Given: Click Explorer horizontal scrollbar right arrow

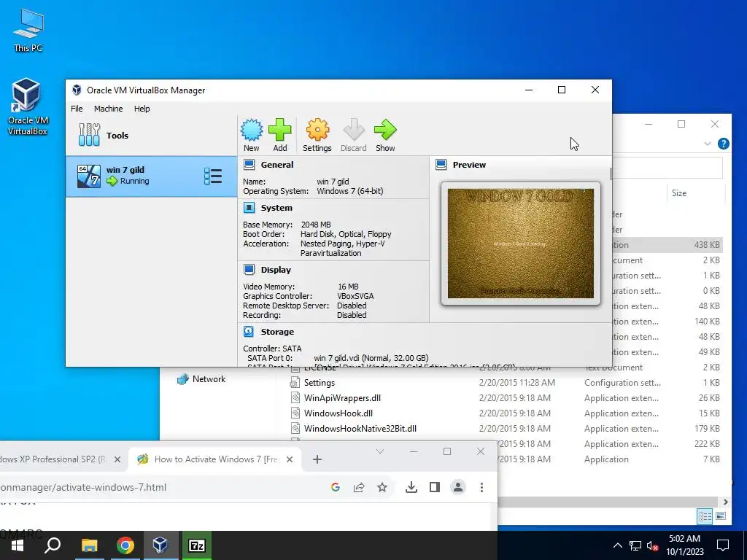Looking at the screenshot, I should point(725,502).
